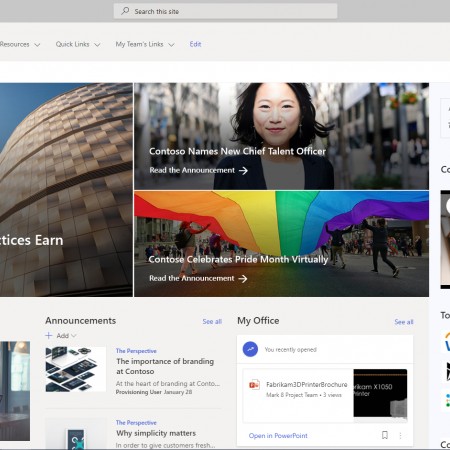This screenshot has width=450, height=450.
Task: Click the Mark 8 Project Team text
Action: click(292, 395)
